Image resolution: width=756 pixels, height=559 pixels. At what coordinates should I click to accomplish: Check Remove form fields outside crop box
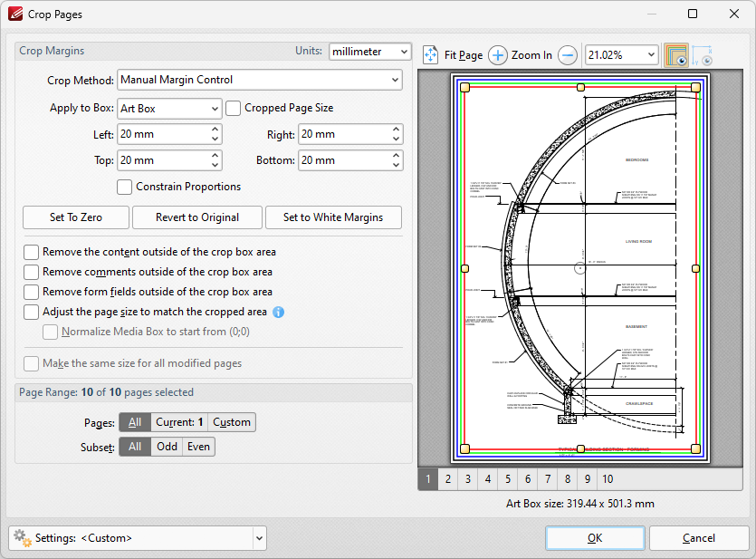(32, 292)
